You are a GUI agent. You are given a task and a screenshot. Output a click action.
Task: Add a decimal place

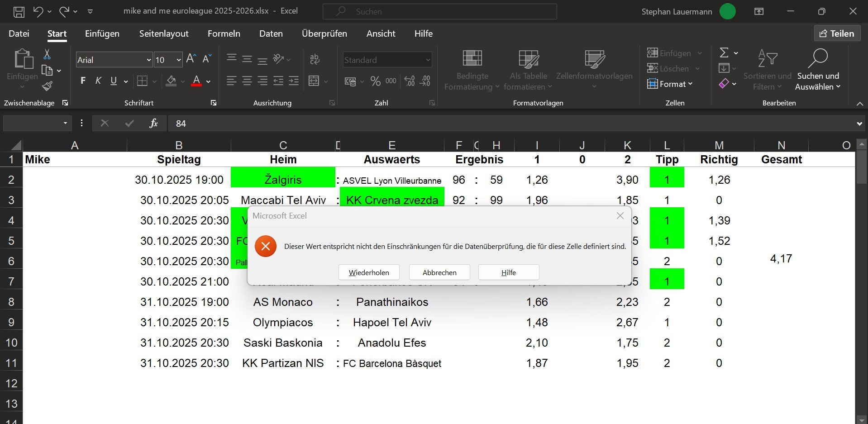pos(410,81)
